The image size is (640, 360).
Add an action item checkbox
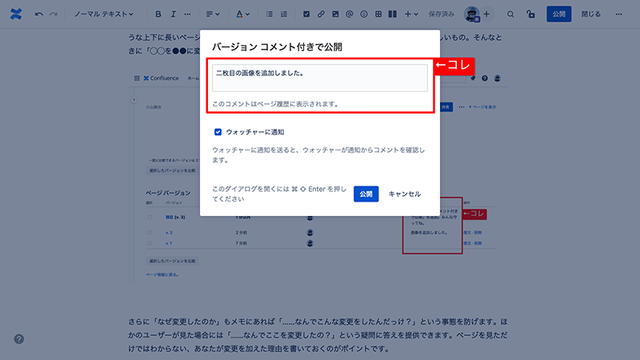tap(306, 14)
